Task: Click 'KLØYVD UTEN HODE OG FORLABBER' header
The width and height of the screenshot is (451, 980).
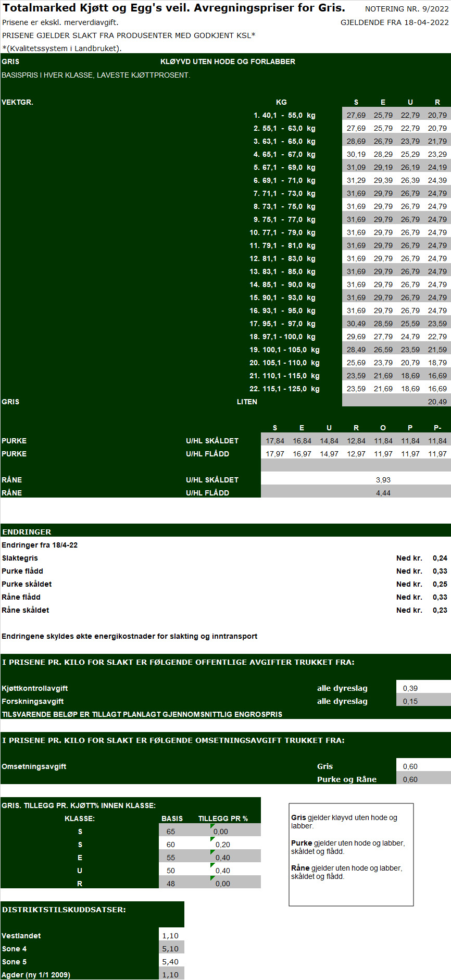Action: [x=228, y=61]
